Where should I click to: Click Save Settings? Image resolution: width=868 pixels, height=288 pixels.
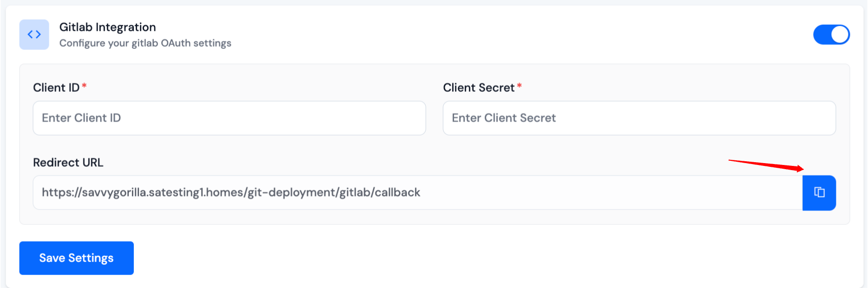(x=76, y=258)
